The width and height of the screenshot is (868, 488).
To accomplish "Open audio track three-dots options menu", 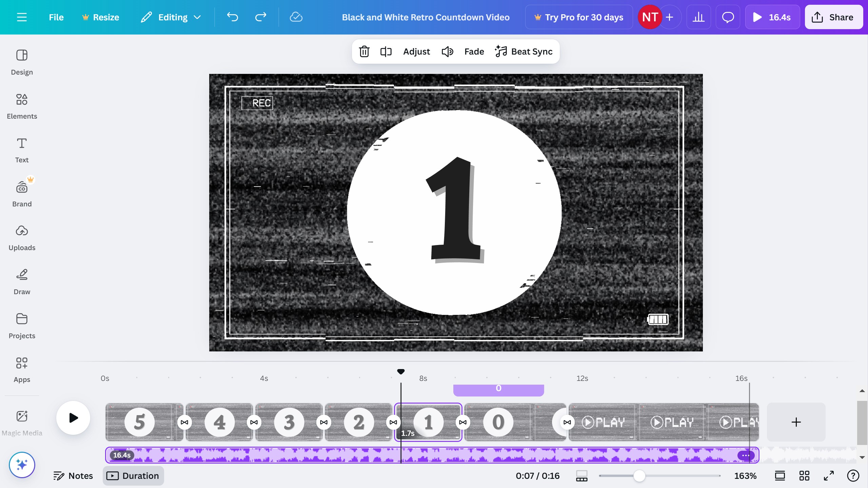I will point(745,455).
